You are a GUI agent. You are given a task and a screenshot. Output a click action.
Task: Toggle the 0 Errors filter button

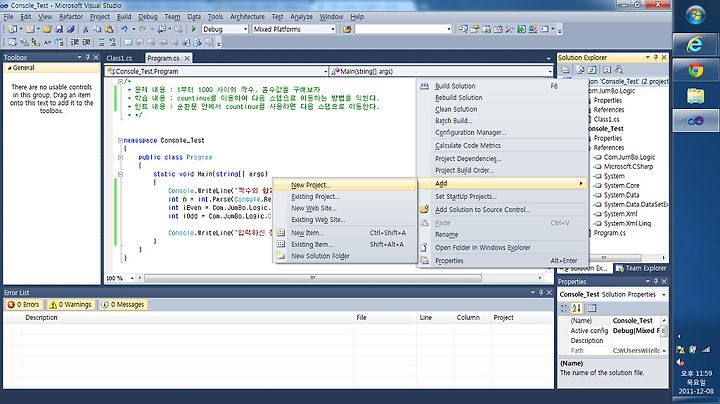(24, 304)
